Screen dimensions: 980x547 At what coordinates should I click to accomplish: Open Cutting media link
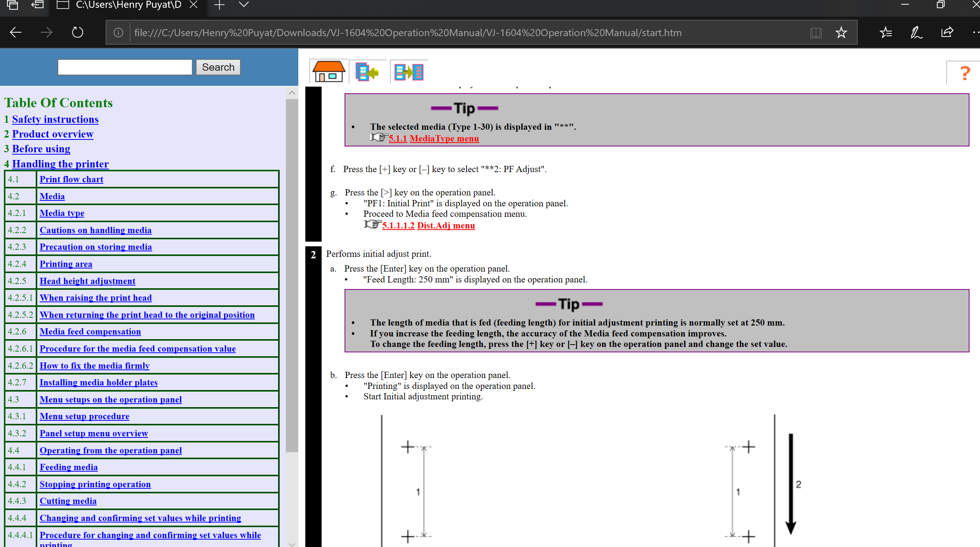tap(68, 501)
